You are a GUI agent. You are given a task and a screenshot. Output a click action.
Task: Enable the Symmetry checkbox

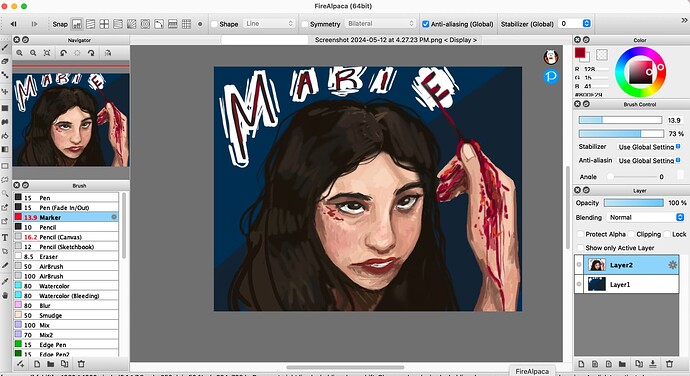click(305, 24)
